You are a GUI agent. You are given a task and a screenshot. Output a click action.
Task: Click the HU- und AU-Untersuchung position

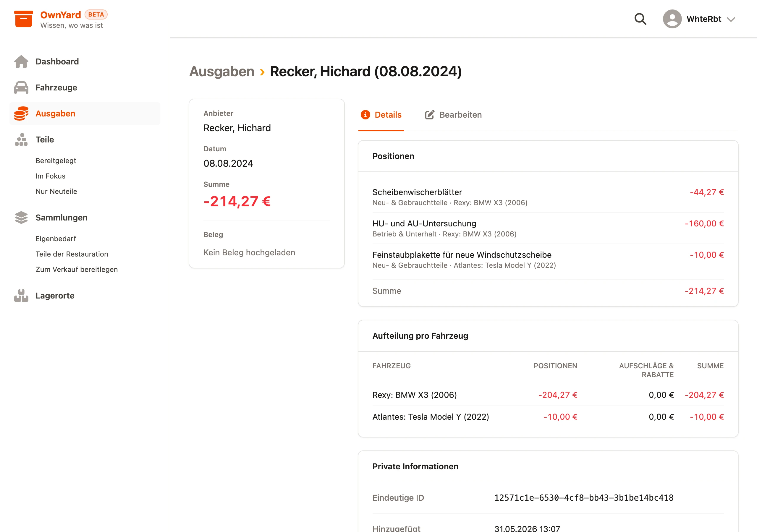pos(548,228)
